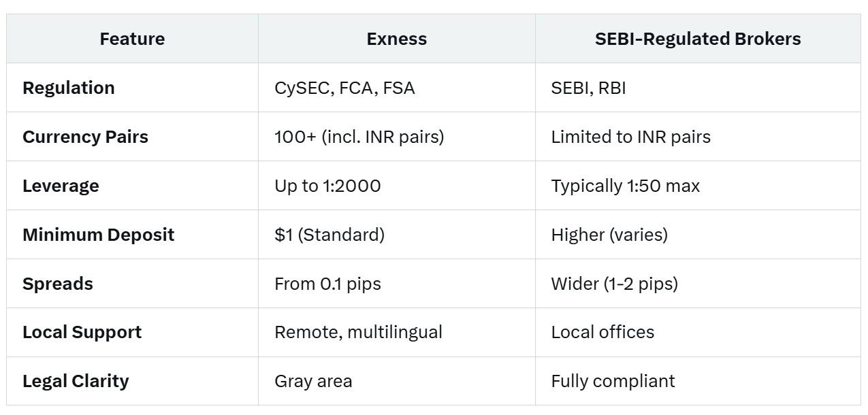
Task: Select the Leverage row label
Action: pos(61,186)
